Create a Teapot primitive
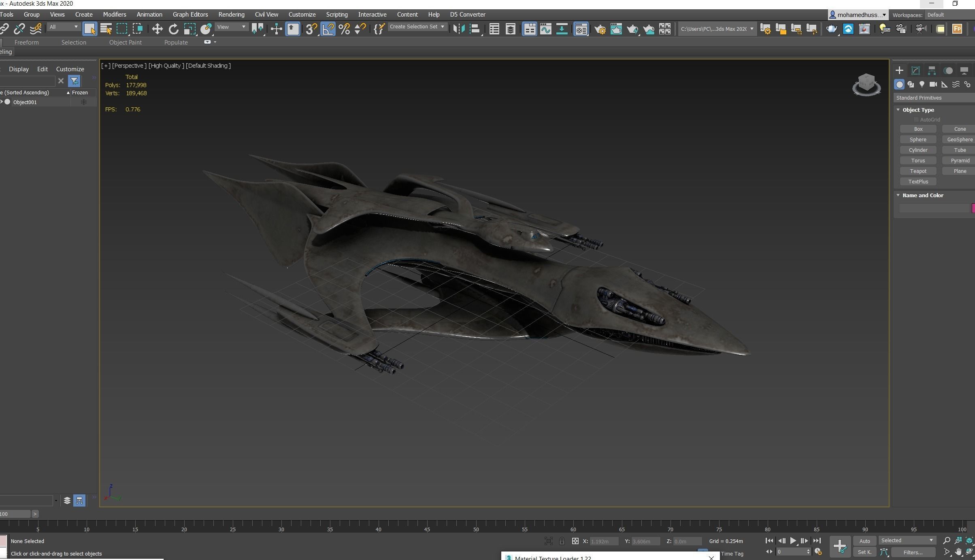Viewport: 975px width, 560px height. pyautogui.click(x=918, y=171)
